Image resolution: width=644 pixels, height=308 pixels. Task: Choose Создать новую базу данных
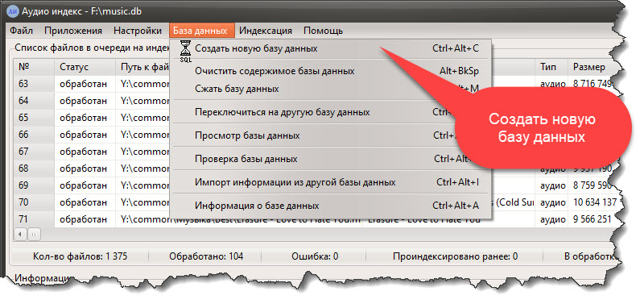coord(331,48)
